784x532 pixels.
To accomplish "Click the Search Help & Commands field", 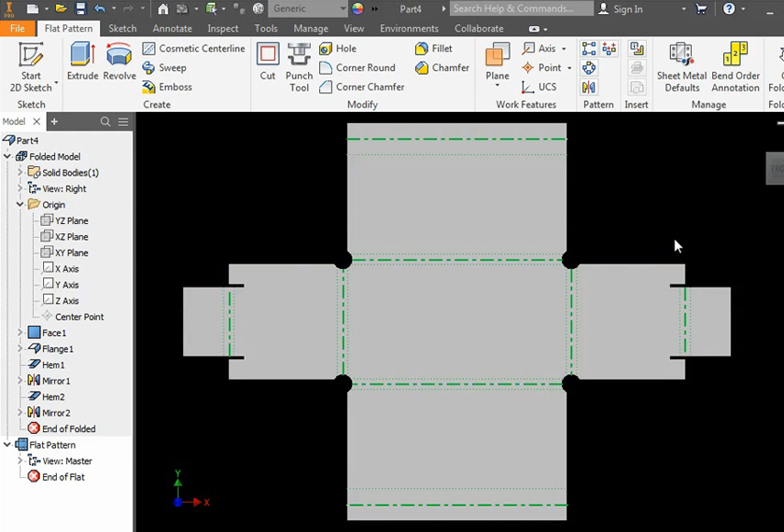I will [x=521, y=9].
